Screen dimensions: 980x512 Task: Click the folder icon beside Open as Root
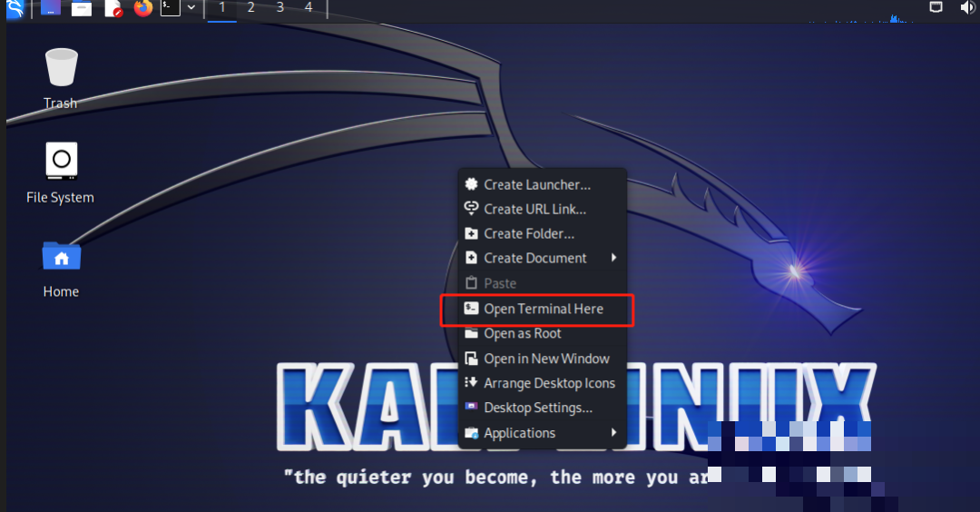[471, 332]
